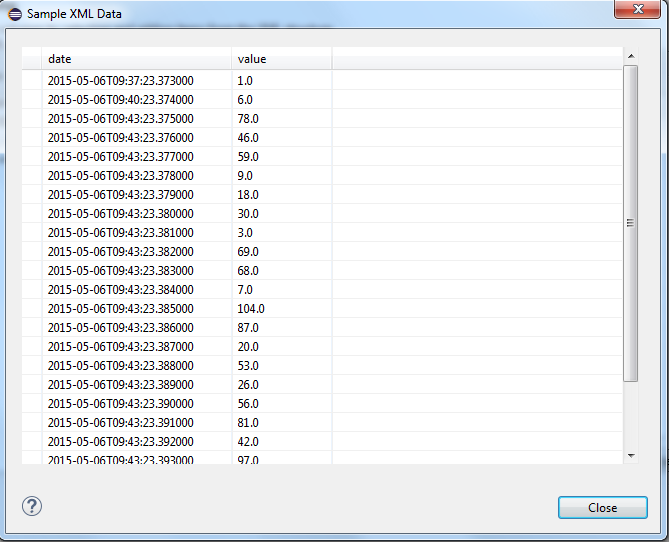Select date 2015-05-06T09:43:23.376000
669x542 pixels.
(121, 138)
